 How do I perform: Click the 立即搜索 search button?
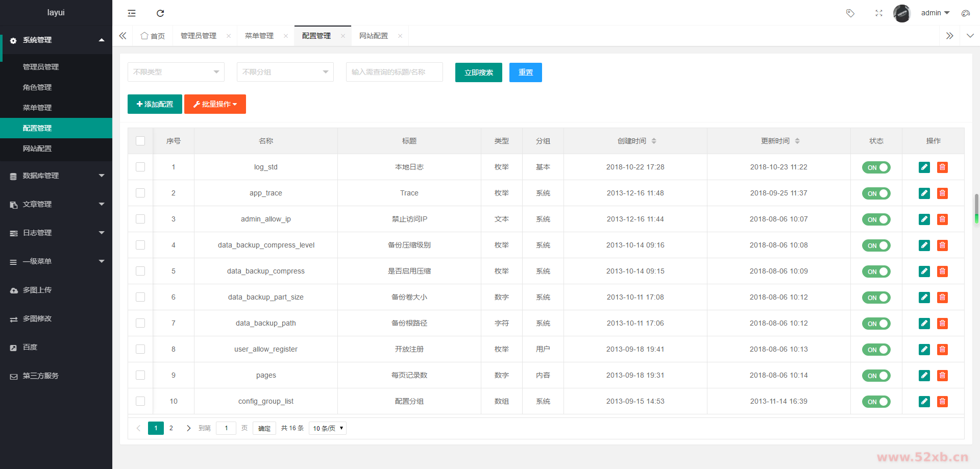pos(478,72)
